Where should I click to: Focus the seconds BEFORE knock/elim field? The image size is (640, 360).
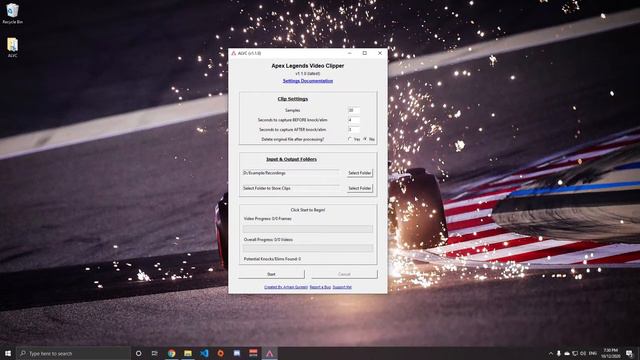[354, 120]
